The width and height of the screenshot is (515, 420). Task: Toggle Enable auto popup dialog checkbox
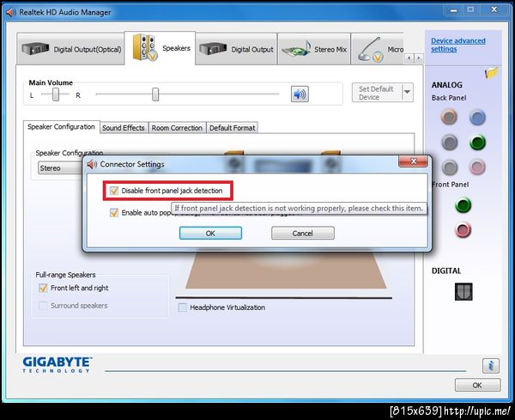(114, 213)
